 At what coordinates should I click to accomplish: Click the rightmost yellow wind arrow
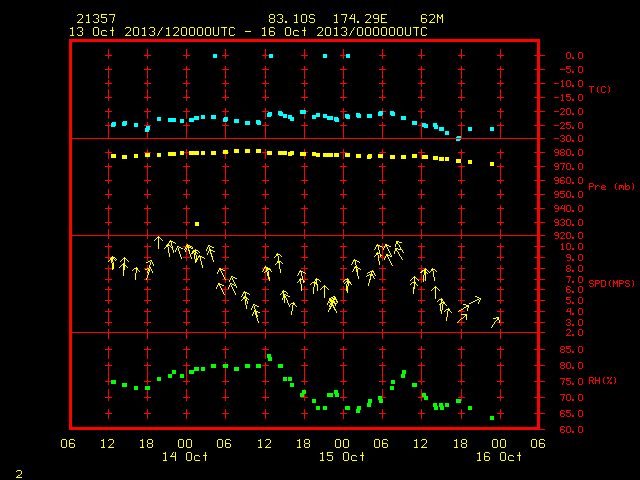click(x=496, y=322)
